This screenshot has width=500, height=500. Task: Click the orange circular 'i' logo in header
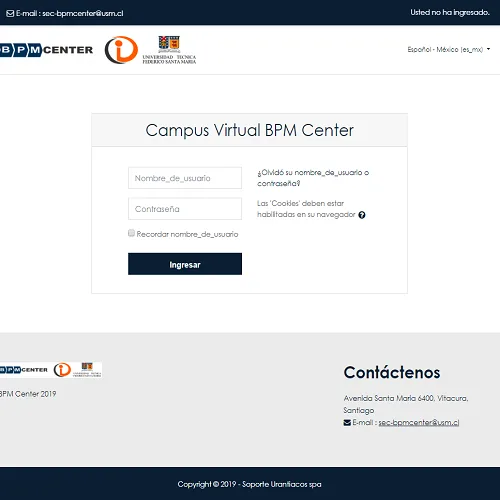(x=121, y=50)
